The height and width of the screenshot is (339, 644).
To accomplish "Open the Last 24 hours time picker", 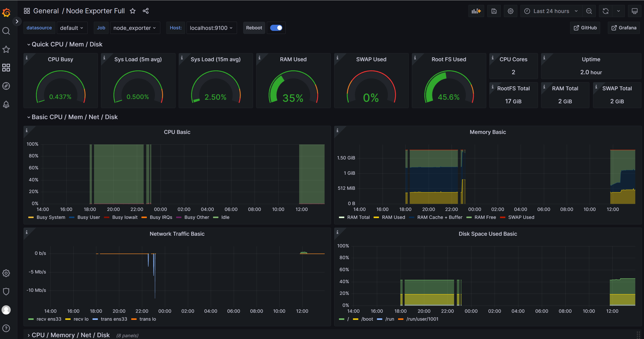I will click(551, 11).
